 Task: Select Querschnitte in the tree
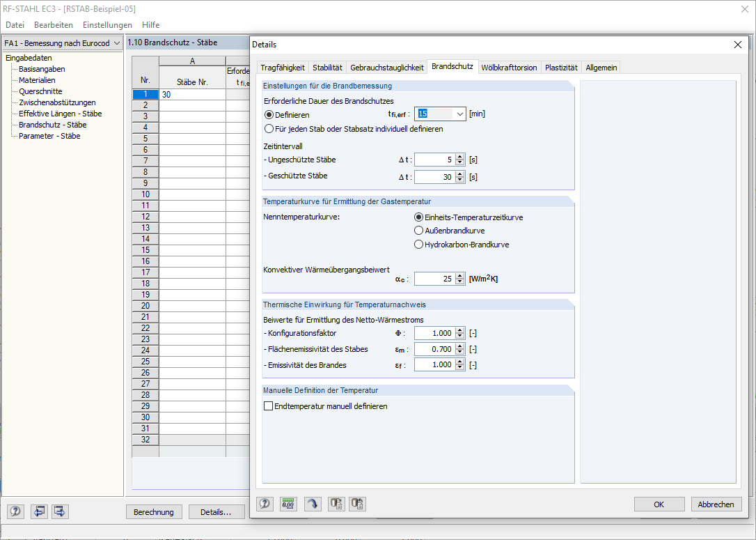coord(40,91)
